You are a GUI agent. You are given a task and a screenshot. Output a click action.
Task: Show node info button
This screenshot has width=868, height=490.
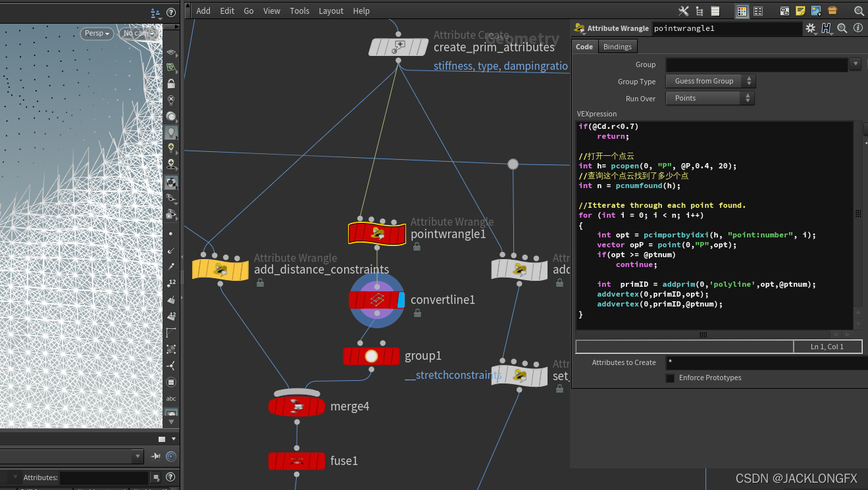tap(858, 28)
